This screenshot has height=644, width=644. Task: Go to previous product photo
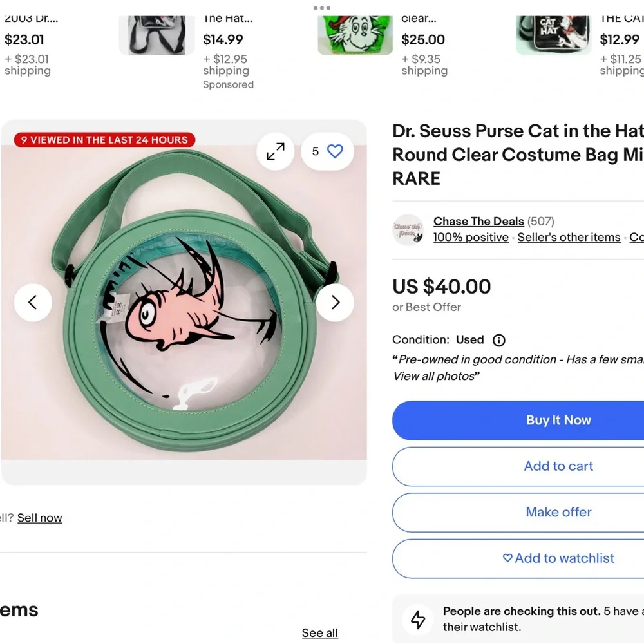33,302
